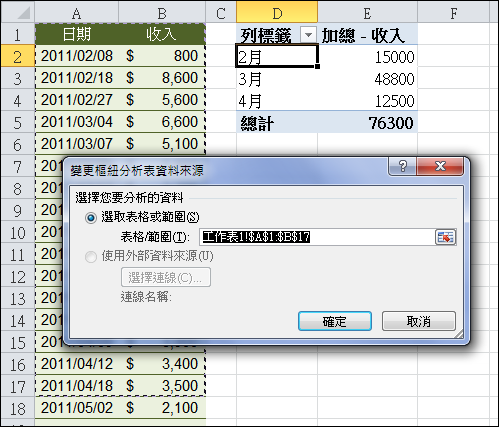Click the cell with date 2011/03/07
Image resolution: width=499 pixels, height=427 pixels.
point(77,144)
